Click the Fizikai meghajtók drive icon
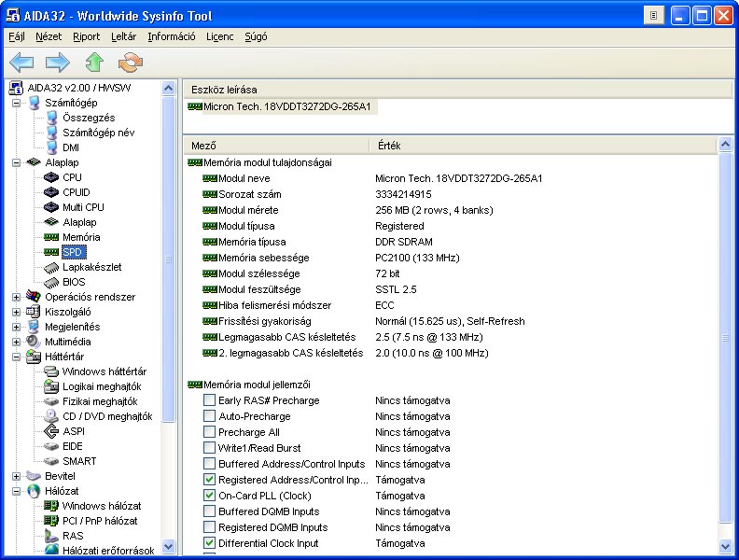Image resolution: width=739 pixels, height=560 pixels. [51, 401]
